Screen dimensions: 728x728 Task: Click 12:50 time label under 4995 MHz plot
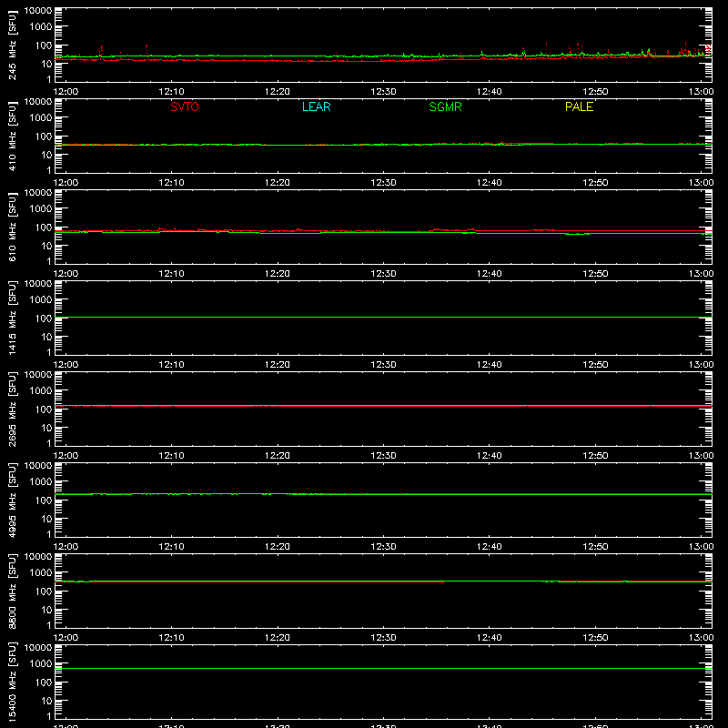[x=595, y=547]
